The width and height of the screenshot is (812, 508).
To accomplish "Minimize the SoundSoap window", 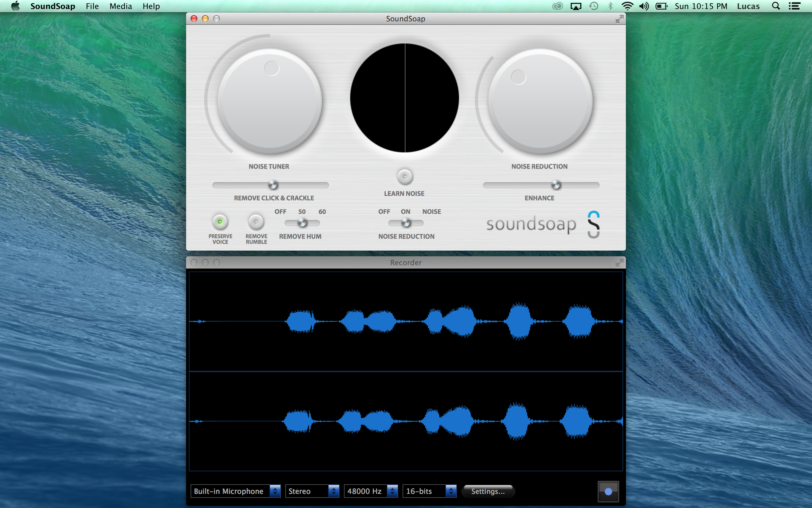I will tap(205, 19).
